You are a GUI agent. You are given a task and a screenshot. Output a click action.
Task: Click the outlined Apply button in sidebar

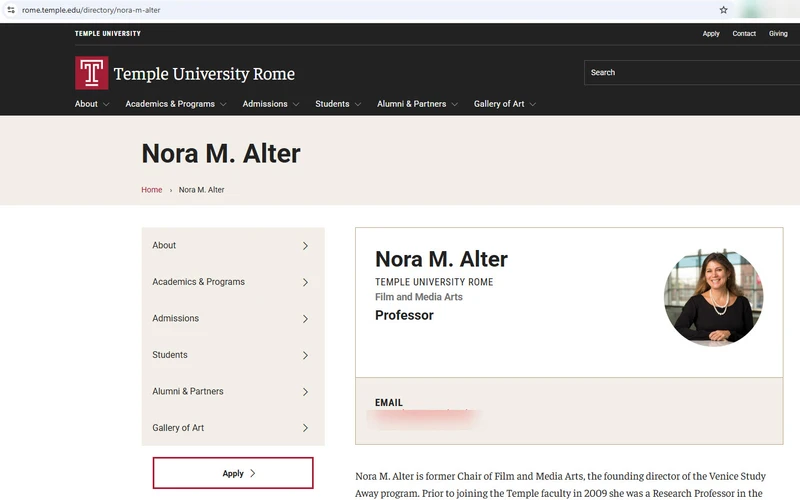[233, 473]
